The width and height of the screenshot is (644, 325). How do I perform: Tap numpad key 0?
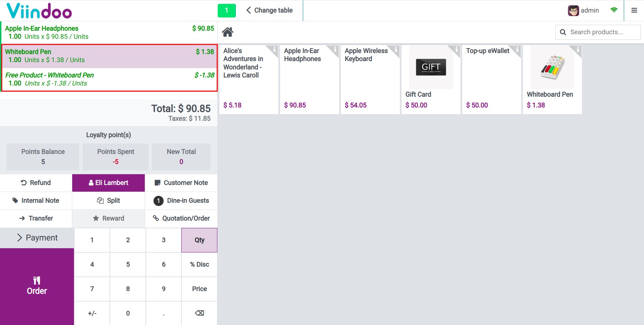click(128, 313)
